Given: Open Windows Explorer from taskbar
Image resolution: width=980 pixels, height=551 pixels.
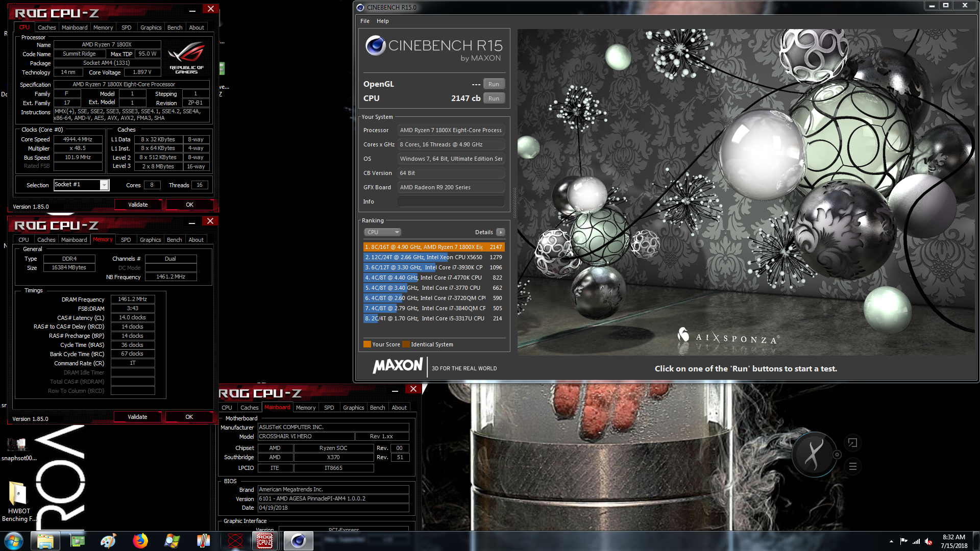Looking at the screenshot, I should click(45, 541).
